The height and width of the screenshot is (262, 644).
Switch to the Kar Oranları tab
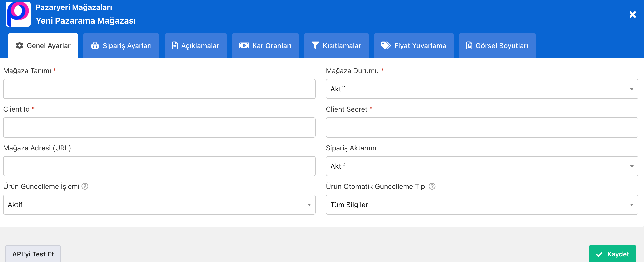(x=265, y=46)
